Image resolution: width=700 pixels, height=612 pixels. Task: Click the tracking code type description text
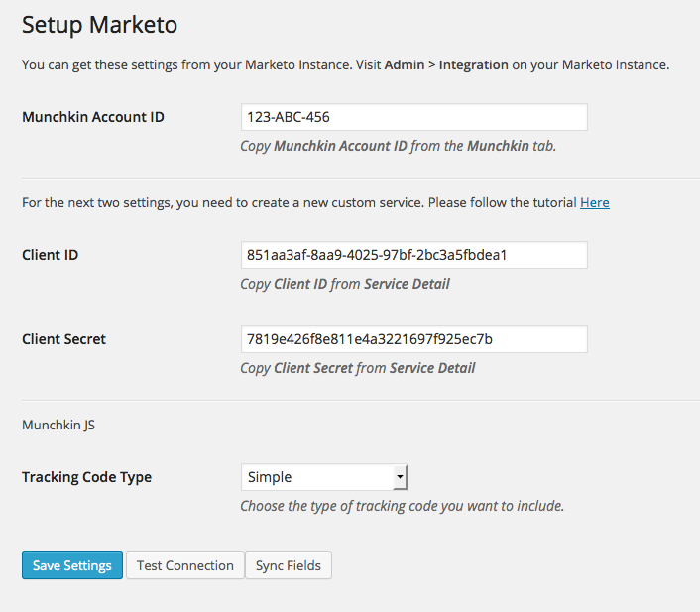pos(403,506)
